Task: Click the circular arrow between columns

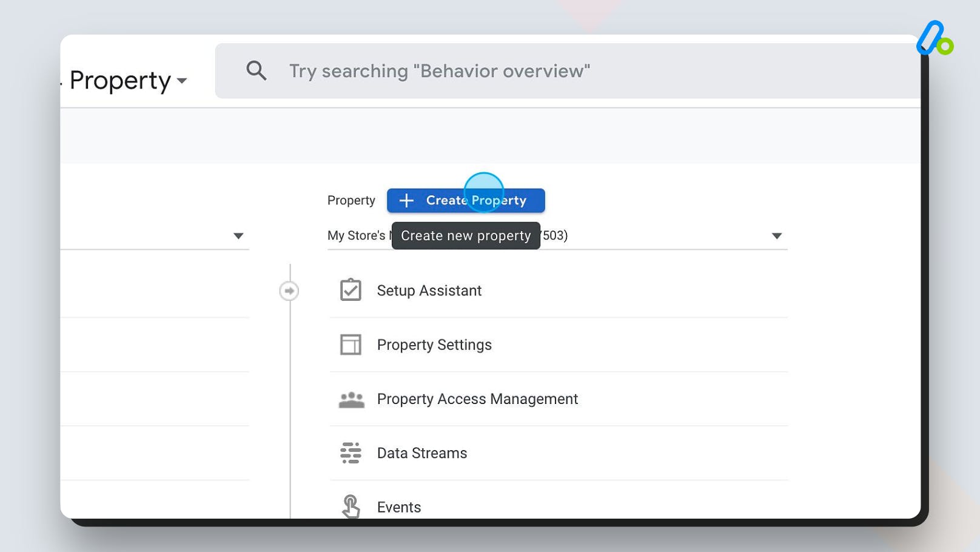Action: click(289, 291)
